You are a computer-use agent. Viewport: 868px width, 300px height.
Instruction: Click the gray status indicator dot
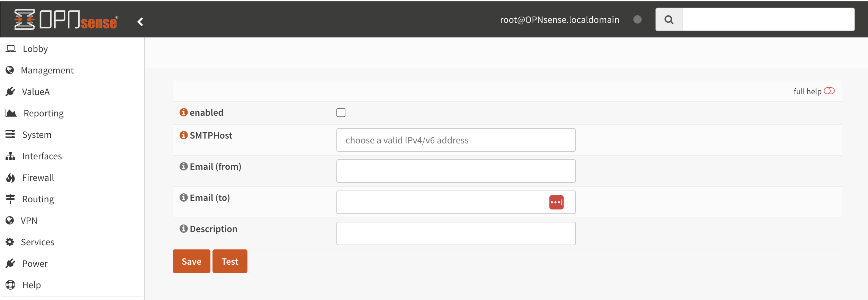click(637, 19)
